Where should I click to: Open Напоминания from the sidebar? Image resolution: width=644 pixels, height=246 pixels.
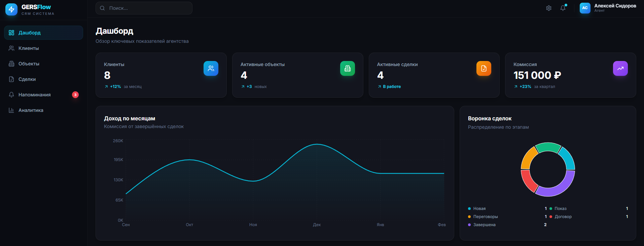pyautogui.click(x=34, y=95)
